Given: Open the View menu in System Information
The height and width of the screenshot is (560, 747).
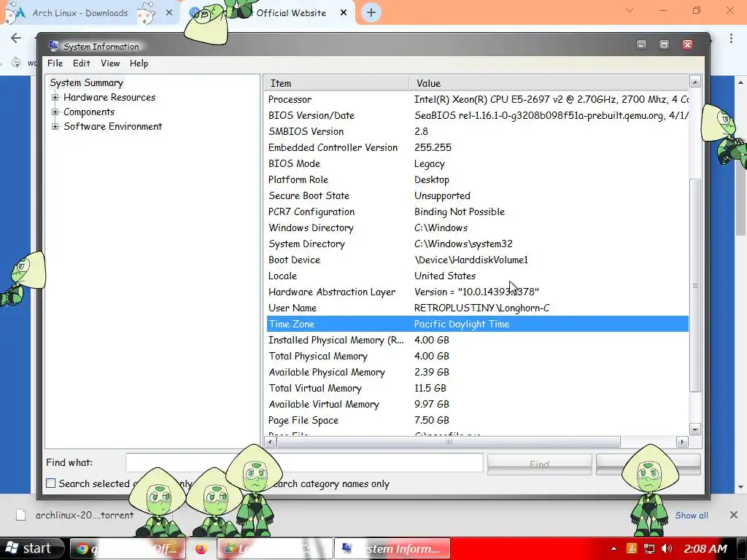Looking at the screenshot, I should (x=110, y=63).
